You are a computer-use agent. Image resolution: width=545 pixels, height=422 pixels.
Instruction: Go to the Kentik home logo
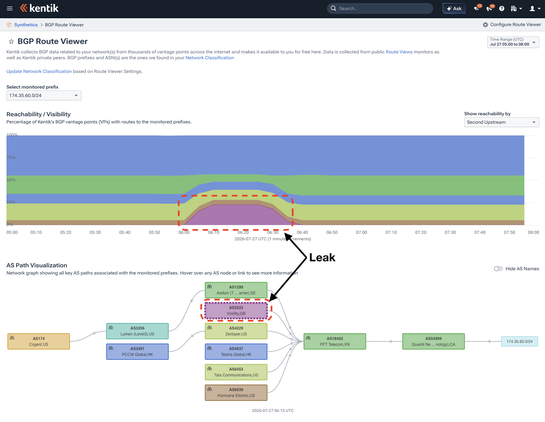tap(39, 8)
